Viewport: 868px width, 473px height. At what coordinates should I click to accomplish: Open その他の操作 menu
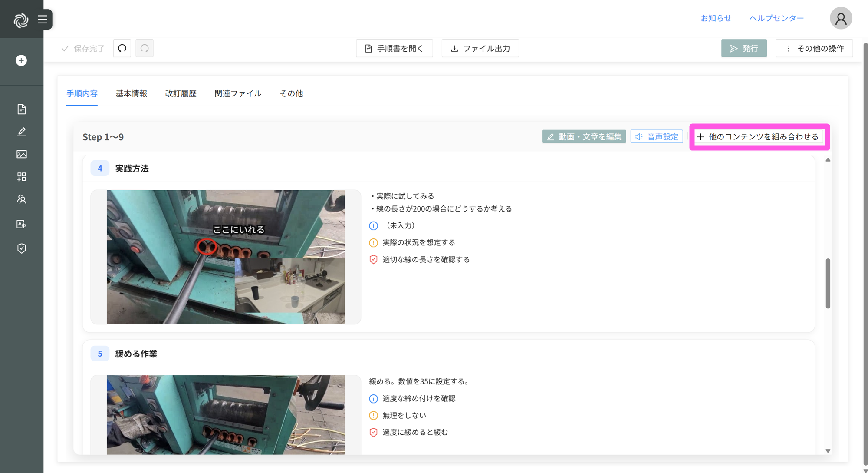pyautogui.click(x=814, y=48)
